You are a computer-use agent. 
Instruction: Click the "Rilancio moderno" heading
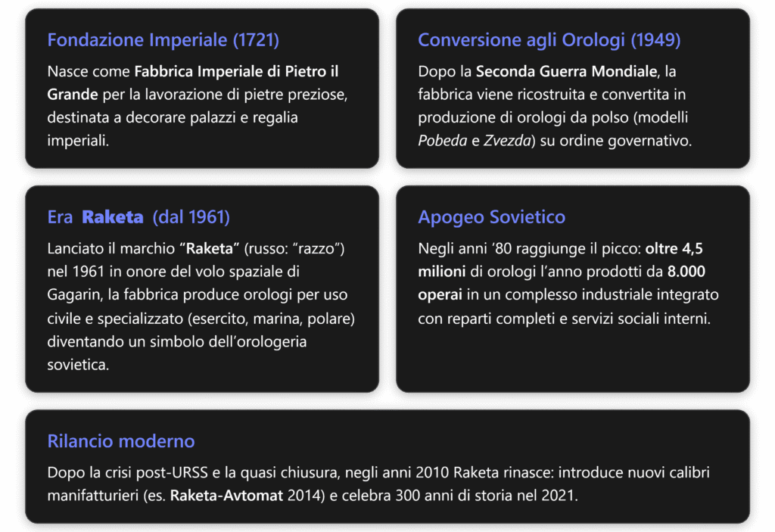(120, 441)
